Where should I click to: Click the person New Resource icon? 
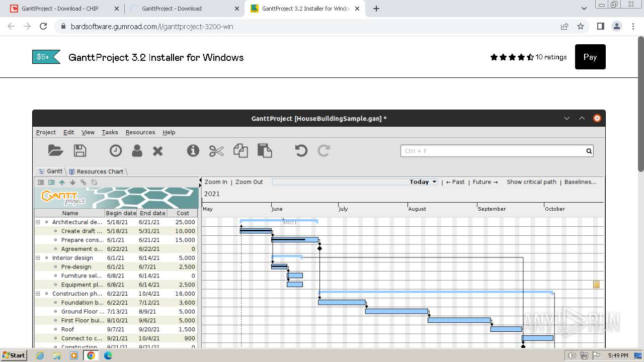pos(137,150)
